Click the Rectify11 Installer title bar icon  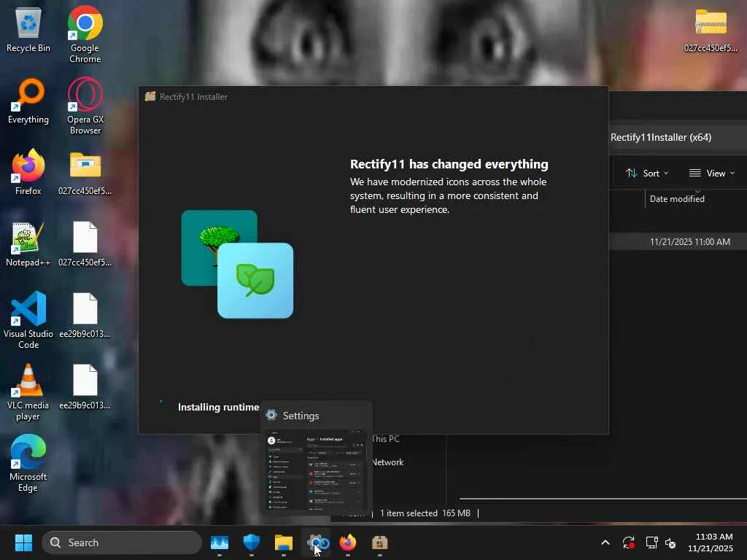coord(150,97)
